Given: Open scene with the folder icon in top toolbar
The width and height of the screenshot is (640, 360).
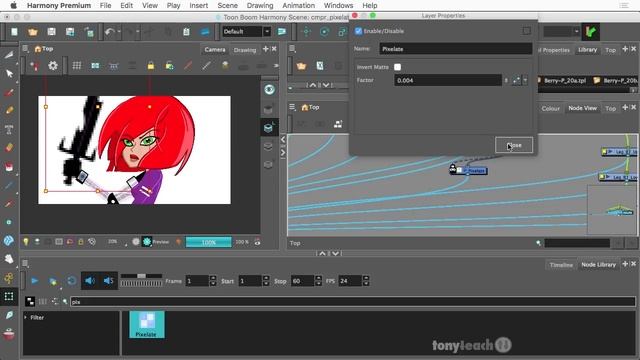Looking at the screenshot, I should coord(33,32).
